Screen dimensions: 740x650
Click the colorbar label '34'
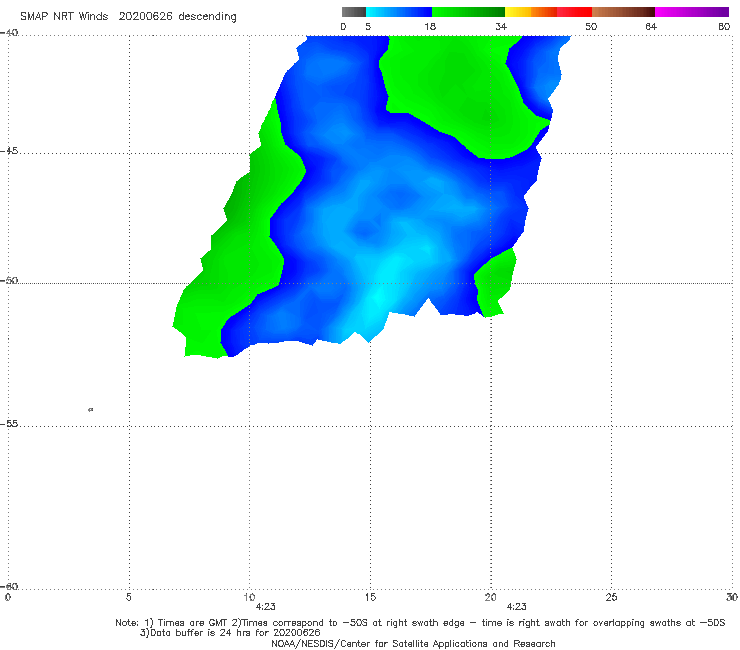click(x=501, y=27)
